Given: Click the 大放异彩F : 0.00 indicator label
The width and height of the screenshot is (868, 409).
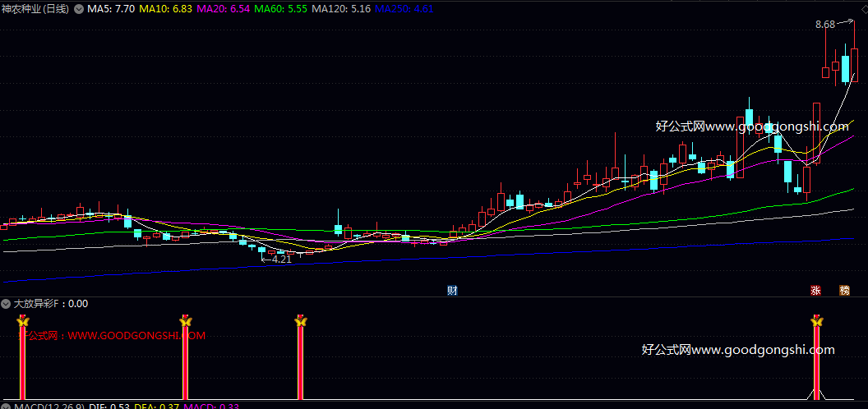Looking at the screenshot, I should [x=50, y=303].
